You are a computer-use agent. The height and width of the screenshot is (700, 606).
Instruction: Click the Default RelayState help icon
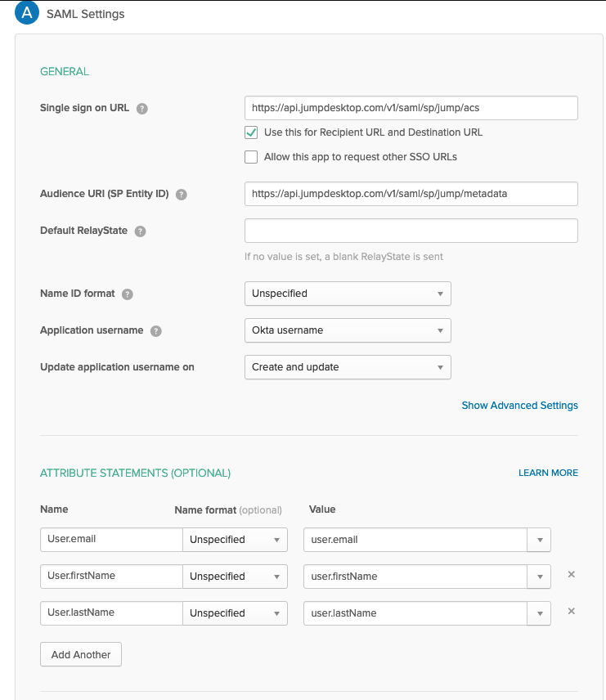point(140,231)
